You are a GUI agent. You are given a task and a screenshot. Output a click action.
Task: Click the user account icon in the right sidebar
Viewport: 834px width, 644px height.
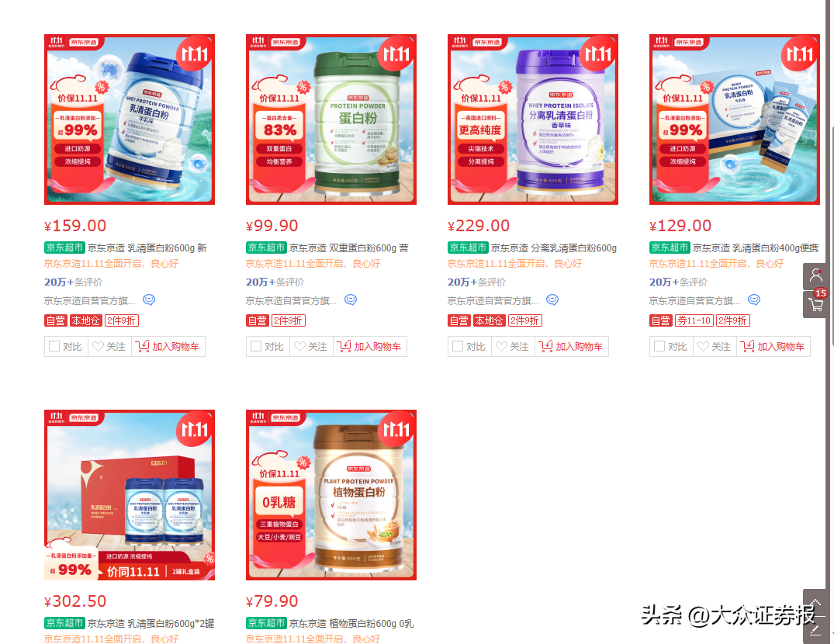pos(816,275)
